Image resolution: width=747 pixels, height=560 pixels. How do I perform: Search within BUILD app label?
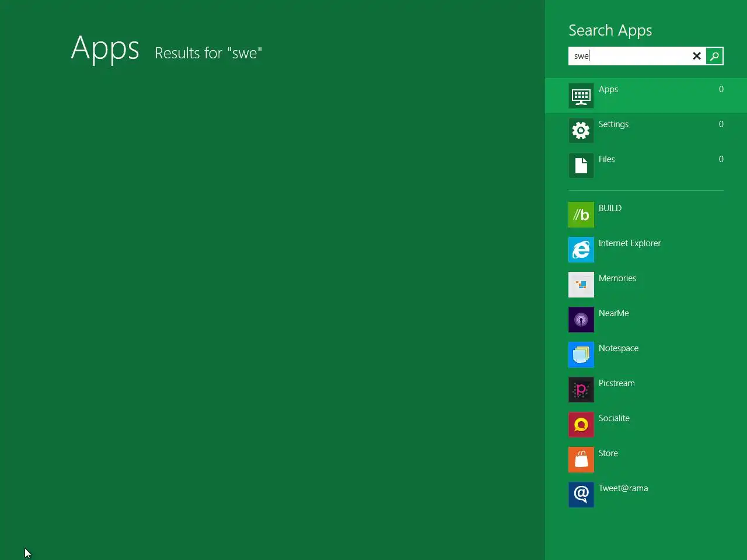tap(610, 208)
